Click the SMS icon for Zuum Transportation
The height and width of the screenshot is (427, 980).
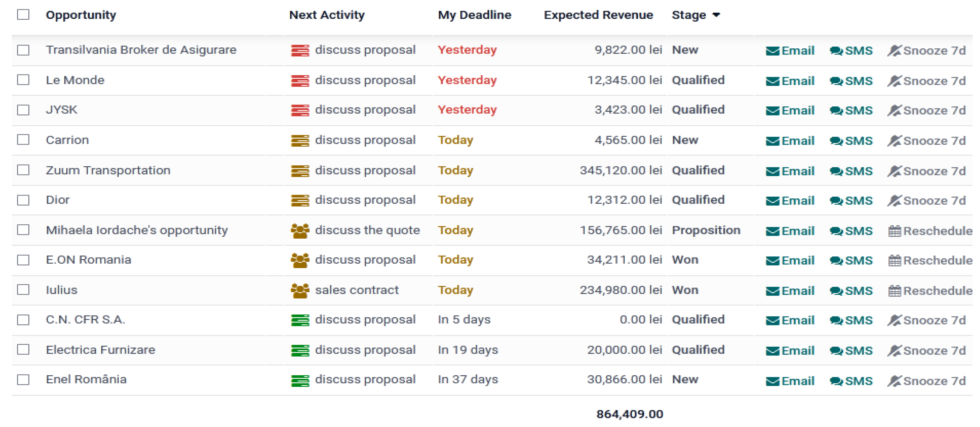(836, 171)
